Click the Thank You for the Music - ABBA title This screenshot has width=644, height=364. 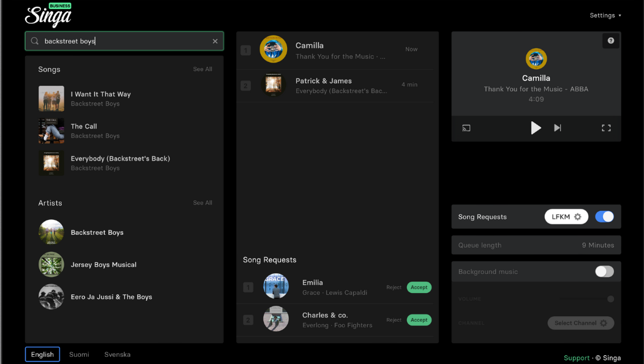[x=536, y=89]
